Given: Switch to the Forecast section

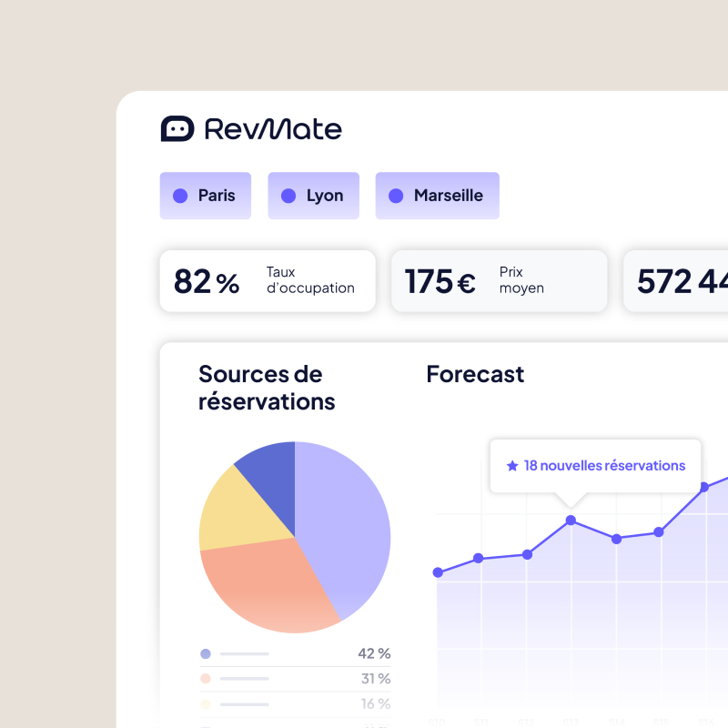Looking at the screenshot, I should [475, 374].
